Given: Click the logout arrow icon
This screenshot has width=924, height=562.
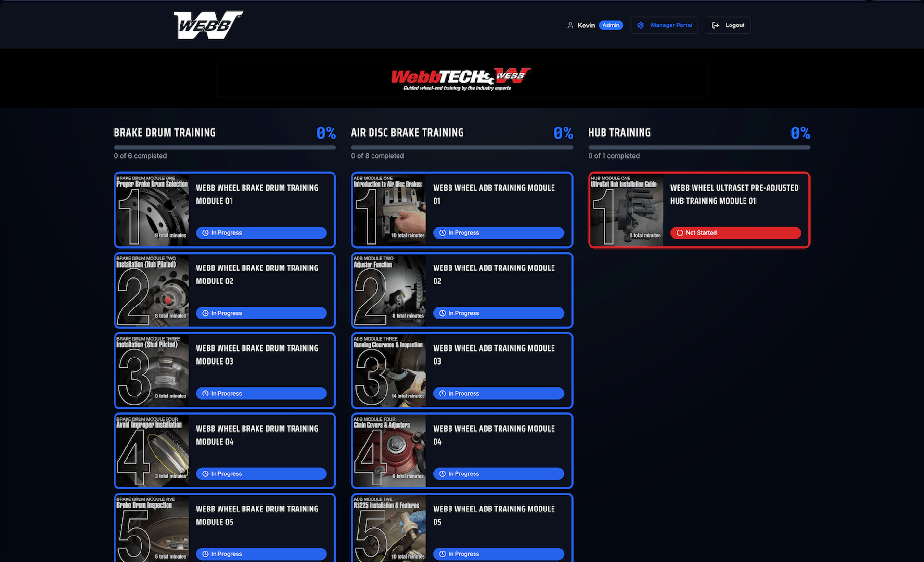Looking at the screenshot, I should (716, 26).
